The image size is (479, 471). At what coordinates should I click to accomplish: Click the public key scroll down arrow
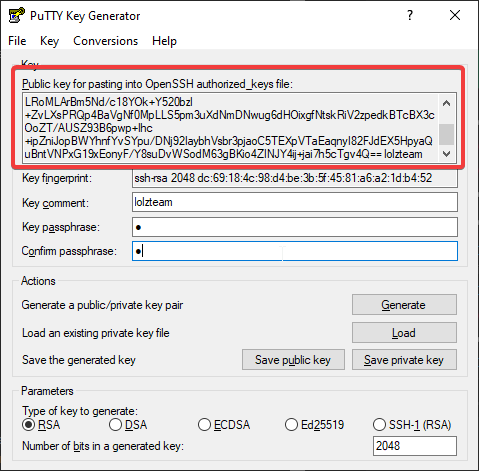(x=446, y=154)
